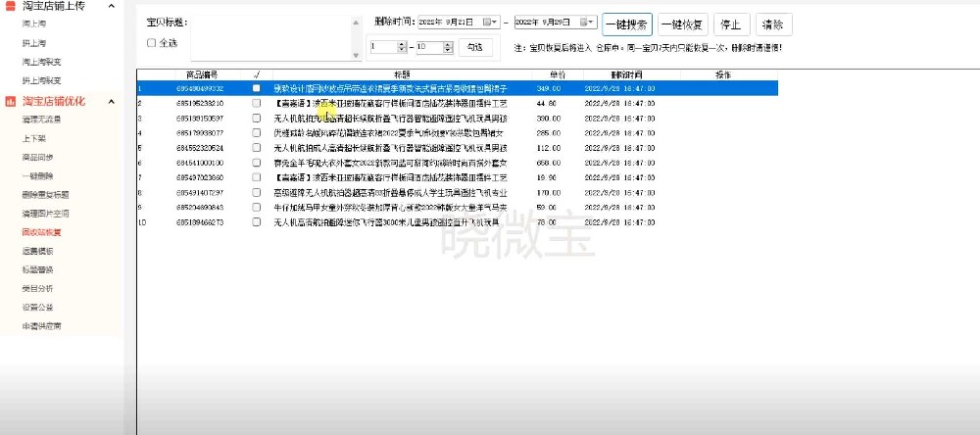The height and width of the screenshot is (435, 980).
Task: Click the down arrow of the 宝贝标题 box scrollbar
Action: 357,56
